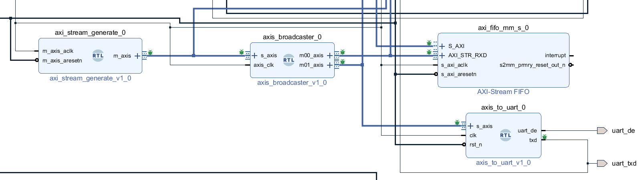Select the s_axi_aresetn pin

pyautogui.click(x=459, y=74)
